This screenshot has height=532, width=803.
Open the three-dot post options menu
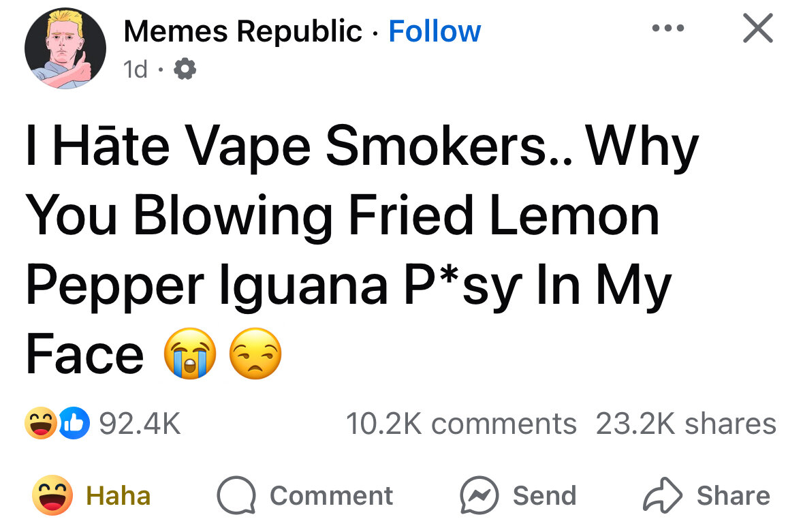point(667,28)
